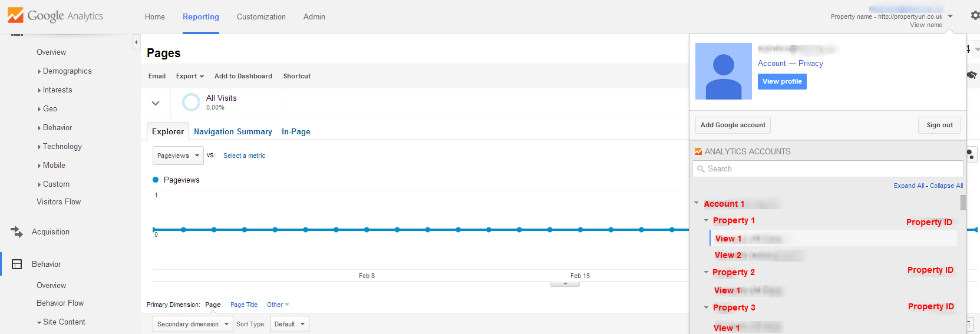Screen dimensions: 980x334
Task: Open the segment chevron beside All Visits
Action: [x=156, y=103]
